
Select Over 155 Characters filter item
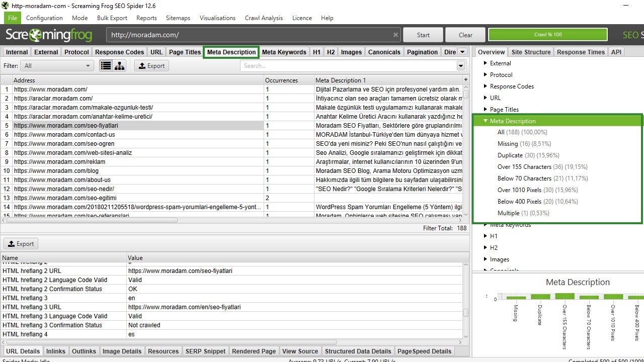point(542,167)
